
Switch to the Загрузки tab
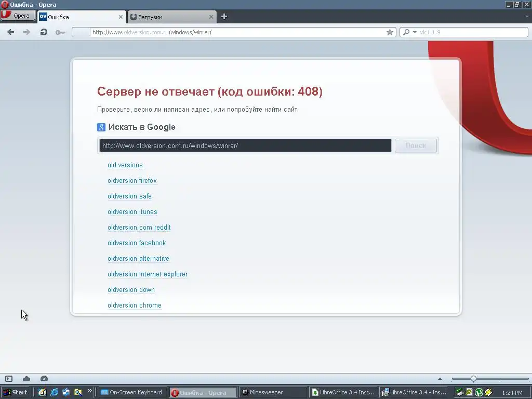tap(172, 17)
